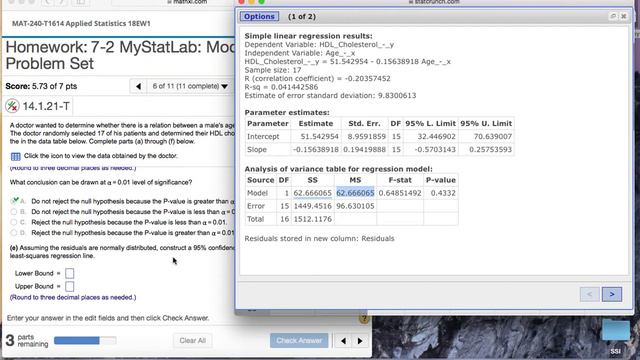Click the F-stat value 0.64851492
Screen dimensions: 640x360
(400, 193)
